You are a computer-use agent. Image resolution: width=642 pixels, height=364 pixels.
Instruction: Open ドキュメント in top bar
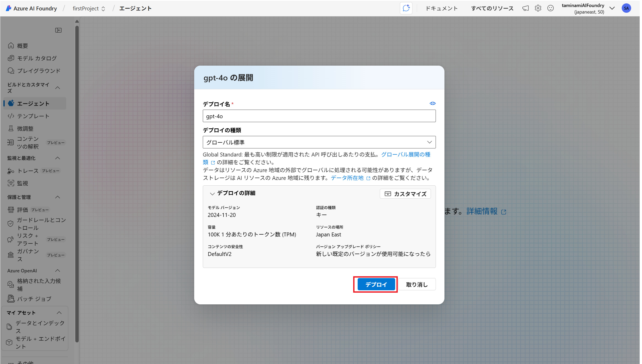pyautogui.click(x=442, y=8)
